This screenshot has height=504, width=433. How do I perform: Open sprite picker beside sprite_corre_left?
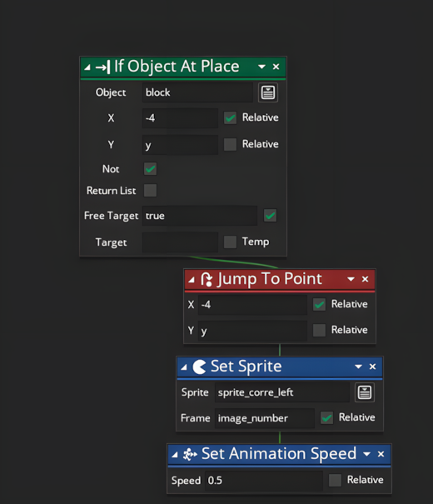click(365, 392)
